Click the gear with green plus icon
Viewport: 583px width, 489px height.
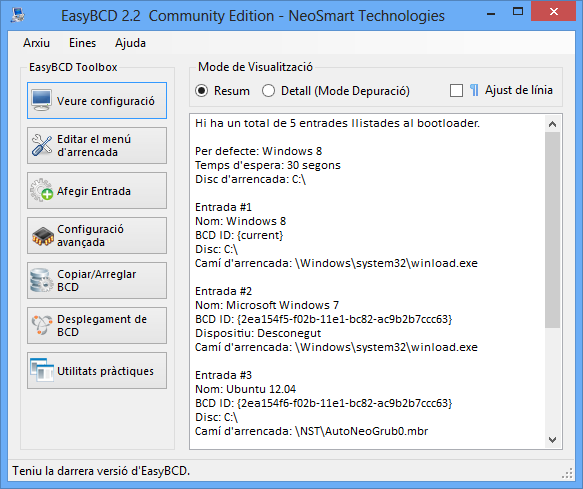coord(42,190)
